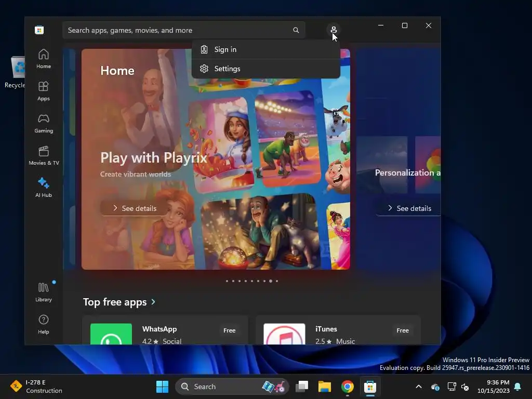532x399 pixels.
Task: Open Movies & TV section
Action: 44,155
